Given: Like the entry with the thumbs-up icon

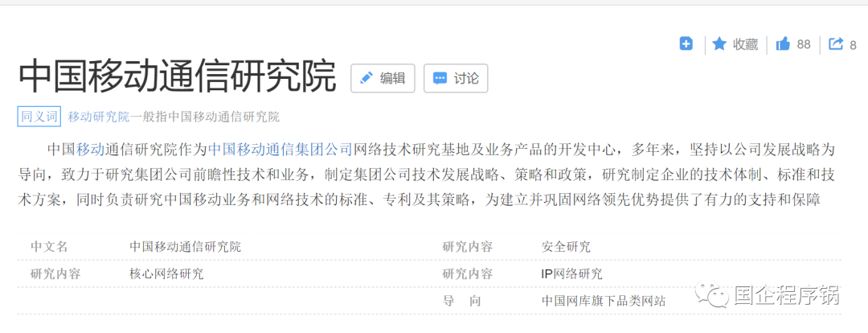Looking at the screenshot, I should [783, 44].
